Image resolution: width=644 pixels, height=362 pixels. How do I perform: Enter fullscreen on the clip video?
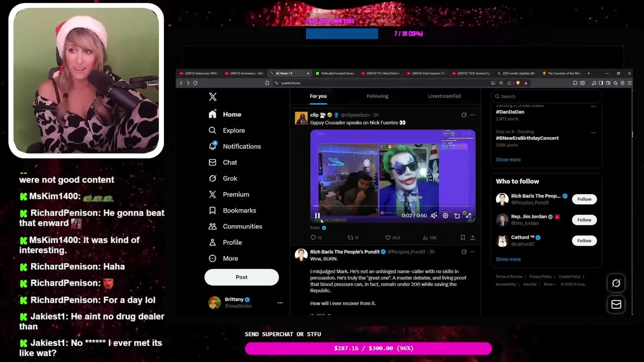(468, 216)
